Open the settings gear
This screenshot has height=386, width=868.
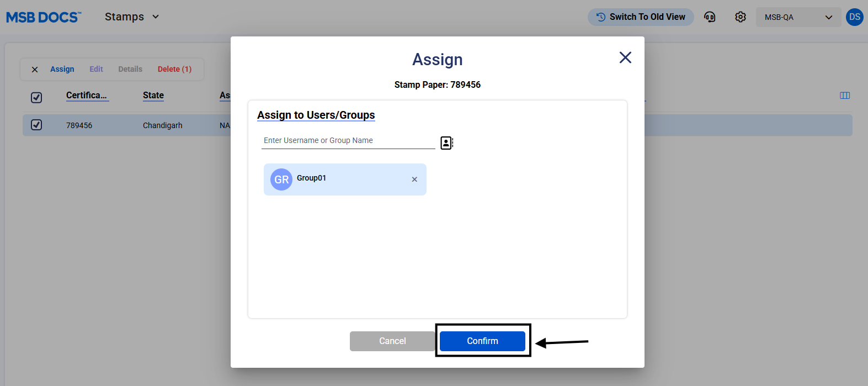coord(741,17)
